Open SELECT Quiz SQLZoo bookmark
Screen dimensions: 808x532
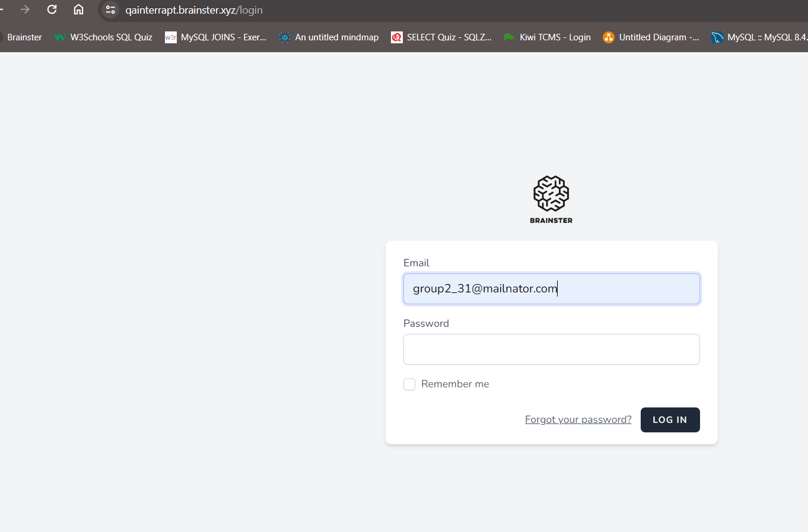coord(441,37)
